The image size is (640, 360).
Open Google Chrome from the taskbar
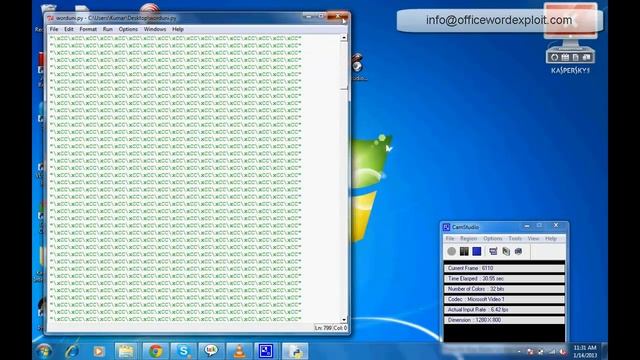tap(155, 351)
